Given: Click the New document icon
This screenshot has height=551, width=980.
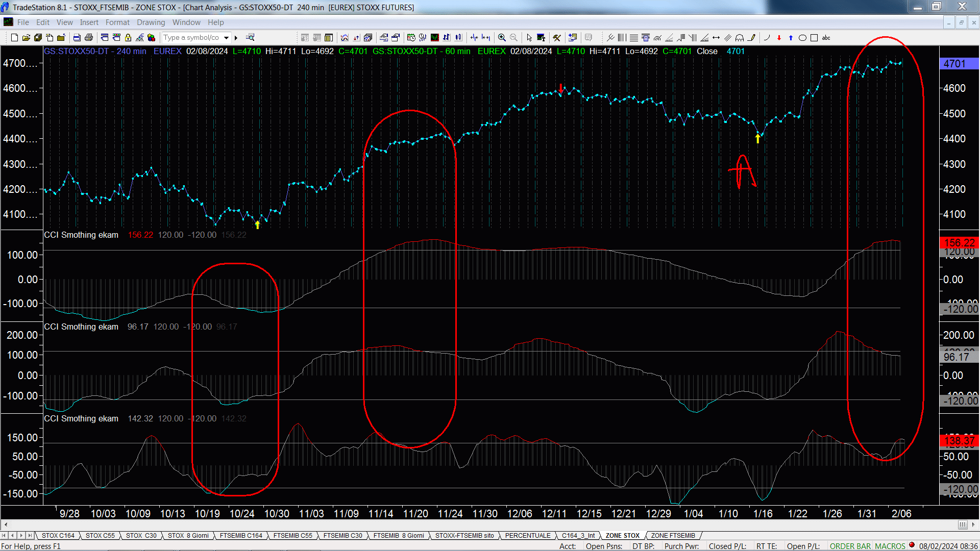Looking at the screenshot, I should pyautogui.click(x=14, y=37).
